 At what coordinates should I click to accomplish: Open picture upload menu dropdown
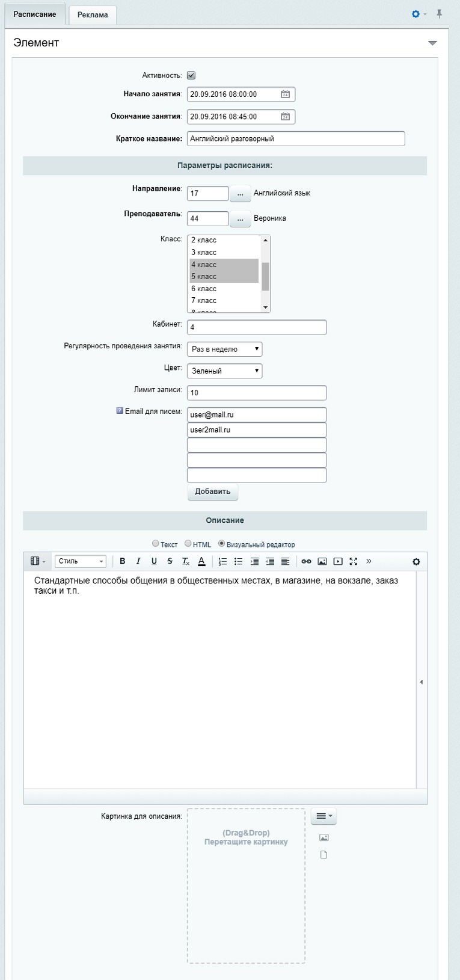point(324,816)
